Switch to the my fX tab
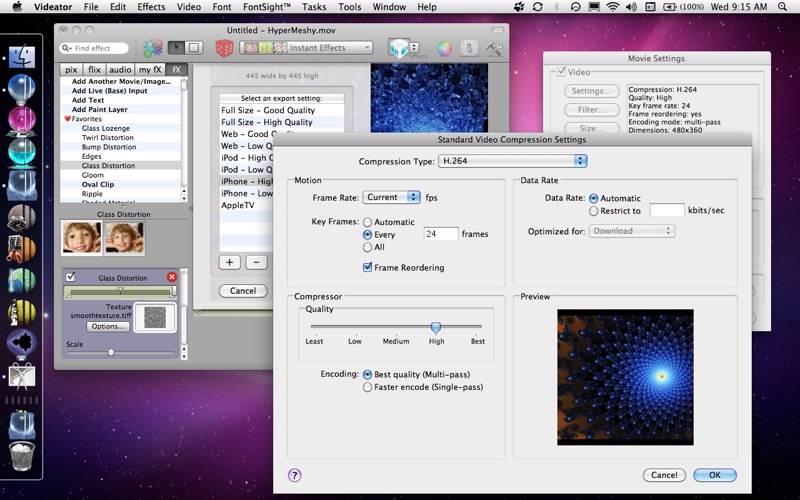Screen dimensions: 800x500 point(150,70)
